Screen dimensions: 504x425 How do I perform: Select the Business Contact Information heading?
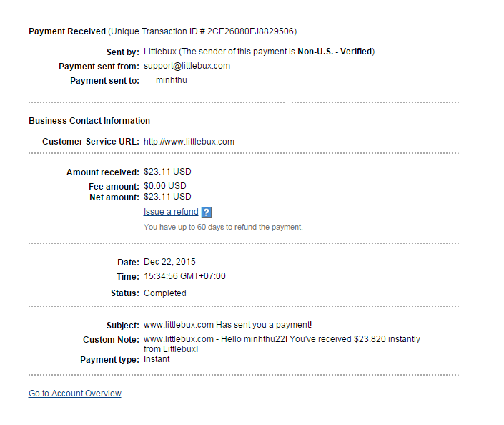pyautogui.click(x=89, y=121)
